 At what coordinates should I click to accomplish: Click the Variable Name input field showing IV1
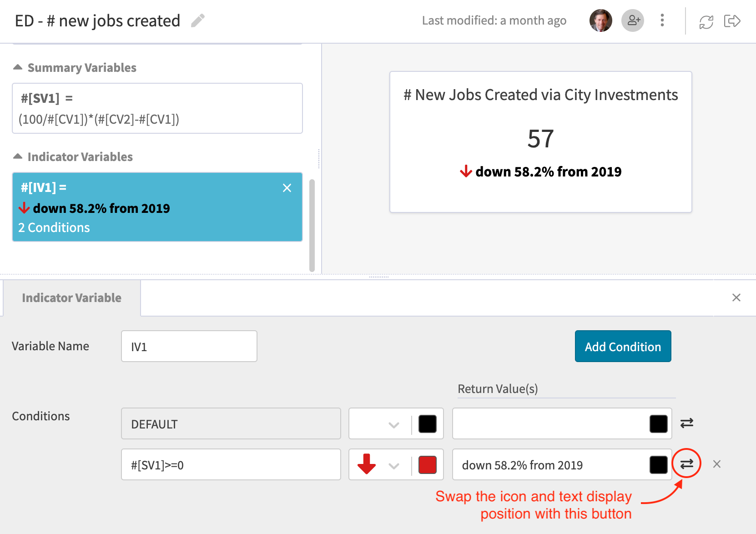coord(189,346)
